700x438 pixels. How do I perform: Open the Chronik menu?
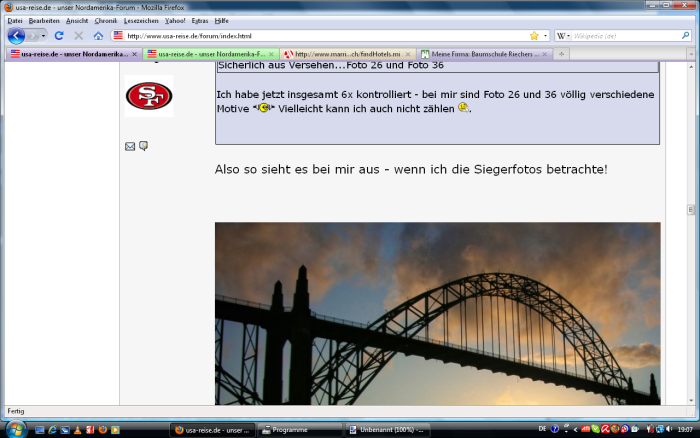(x=106, y=20)
